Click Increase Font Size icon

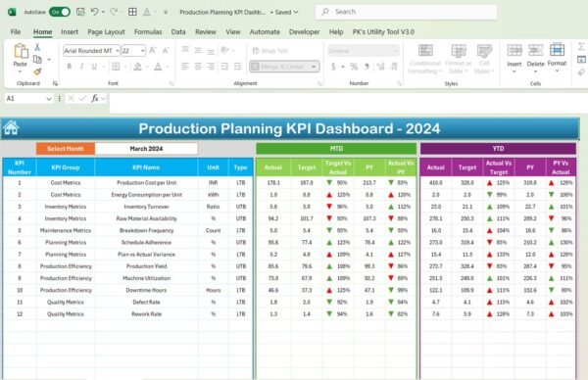coord(153,50)
